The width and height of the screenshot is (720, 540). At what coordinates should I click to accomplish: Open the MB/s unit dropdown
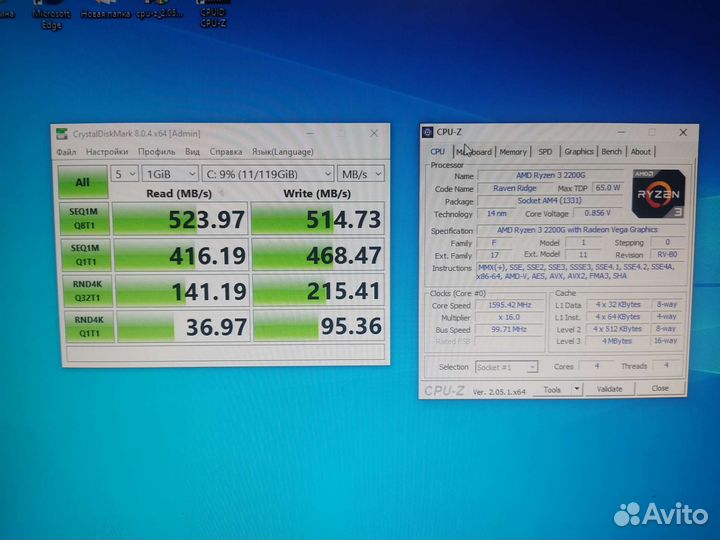coord(360,174)
